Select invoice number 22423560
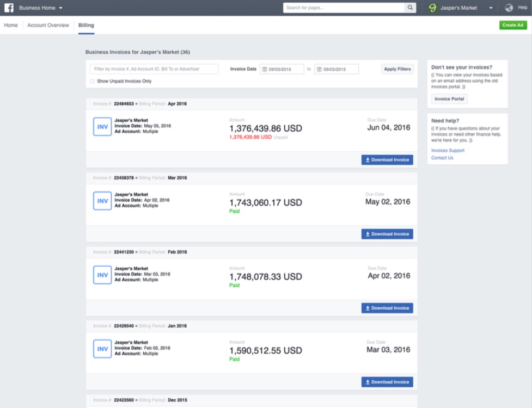This screenshot has height=408, width=532. (x=124, y=400)
